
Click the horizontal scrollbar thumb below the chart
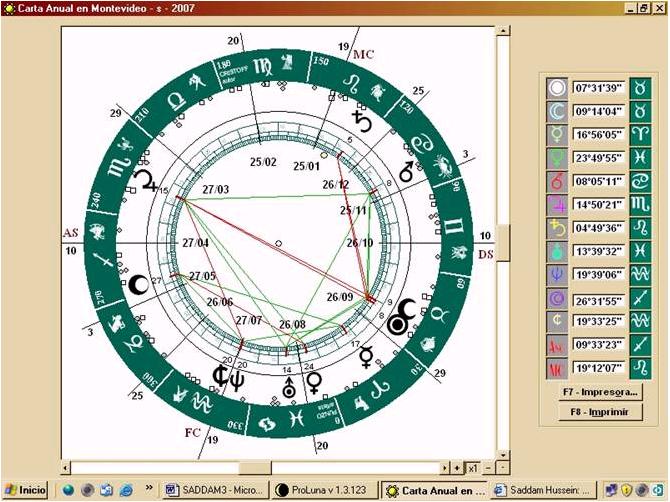(255, 467)
